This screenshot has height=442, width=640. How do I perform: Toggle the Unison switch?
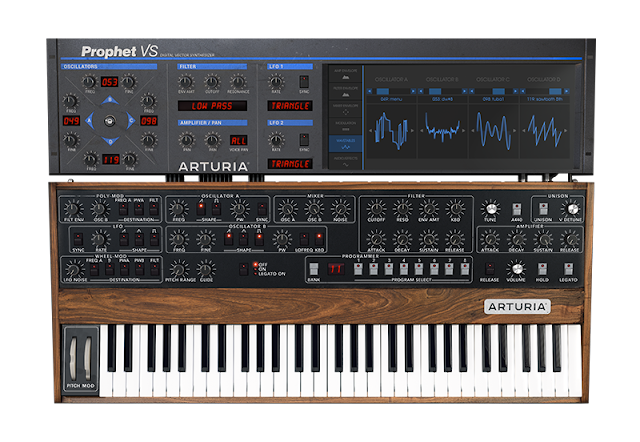[543, 209]
